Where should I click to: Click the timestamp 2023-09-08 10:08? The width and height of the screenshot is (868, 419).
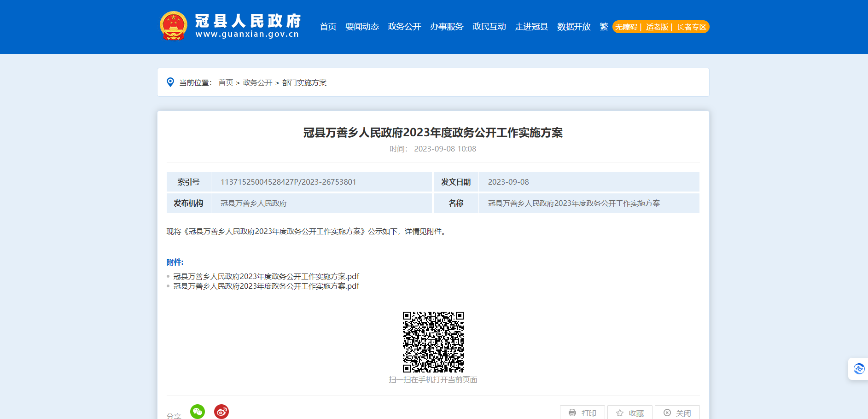(x=445, y=149)
